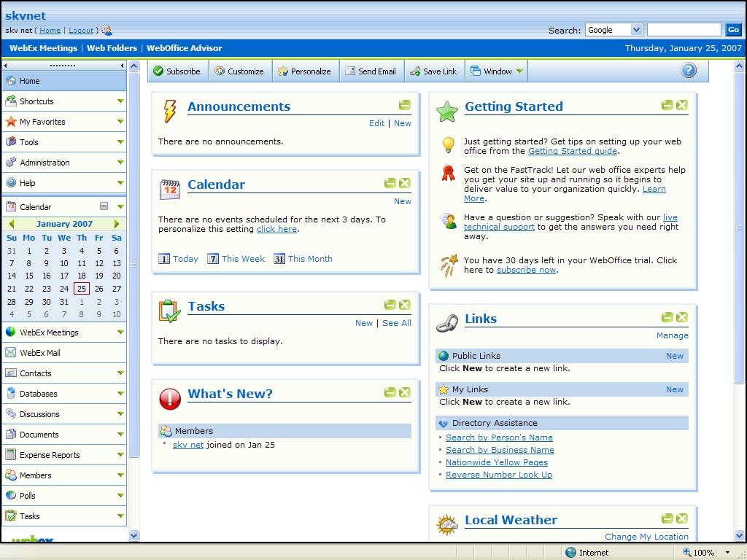
Task: Expand the Administration sidebar menu
Action: coord(120,163)
